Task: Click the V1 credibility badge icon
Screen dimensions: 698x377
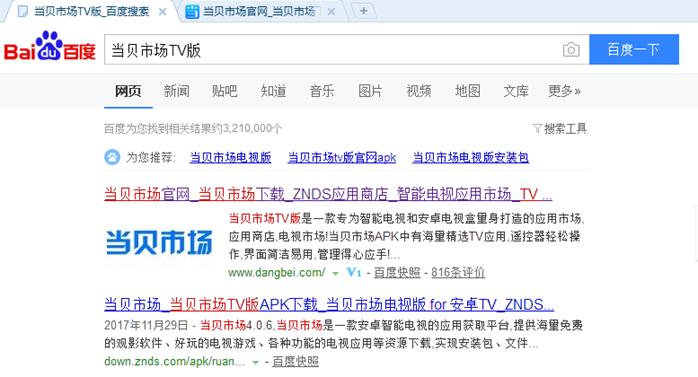Action: click(354, 272)
